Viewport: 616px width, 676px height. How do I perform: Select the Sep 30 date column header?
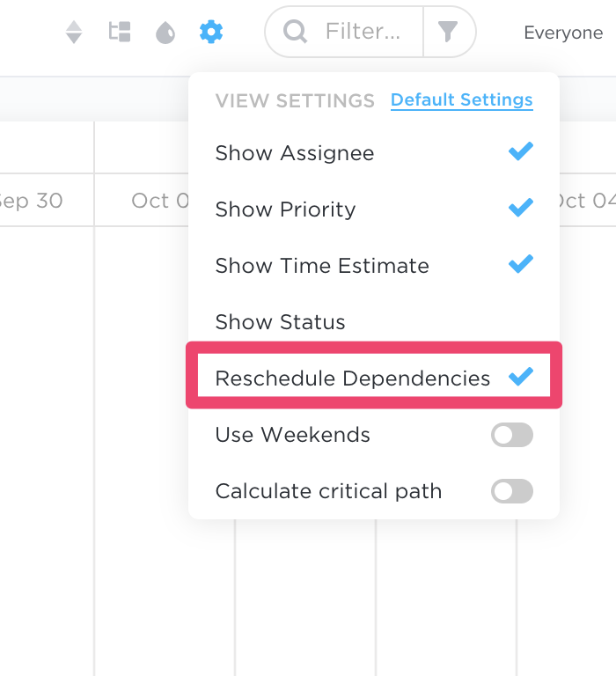click(32, 200)
